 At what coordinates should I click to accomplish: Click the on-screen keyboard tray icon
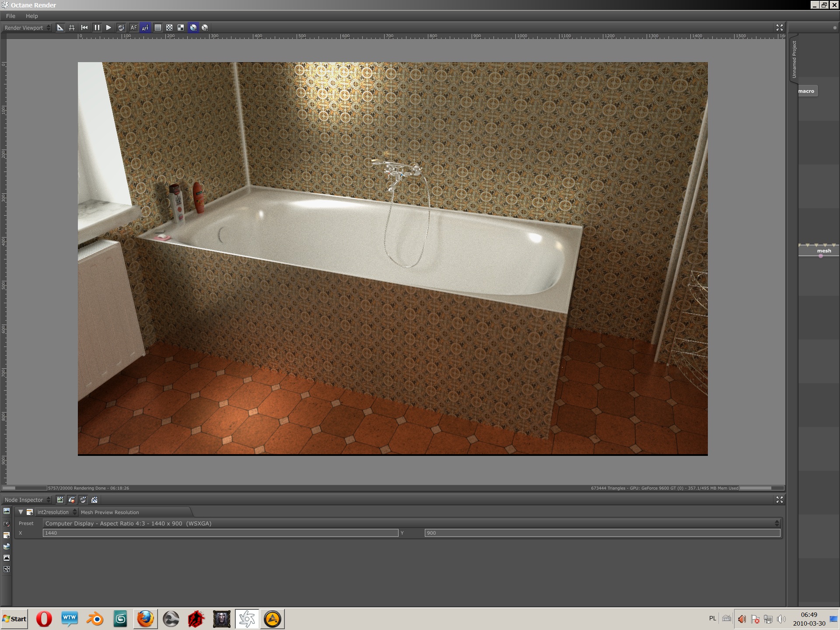click(727, 619)
